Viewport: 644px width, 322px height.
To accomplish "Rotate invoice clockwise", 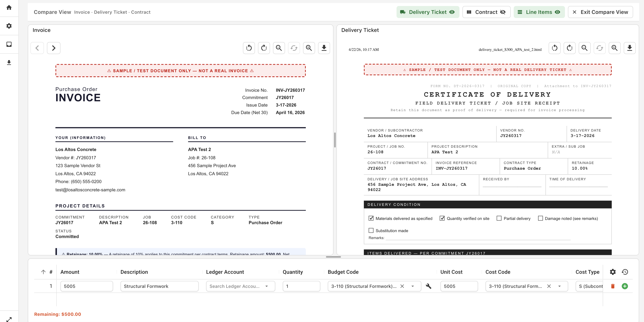I will coord(264,48).
